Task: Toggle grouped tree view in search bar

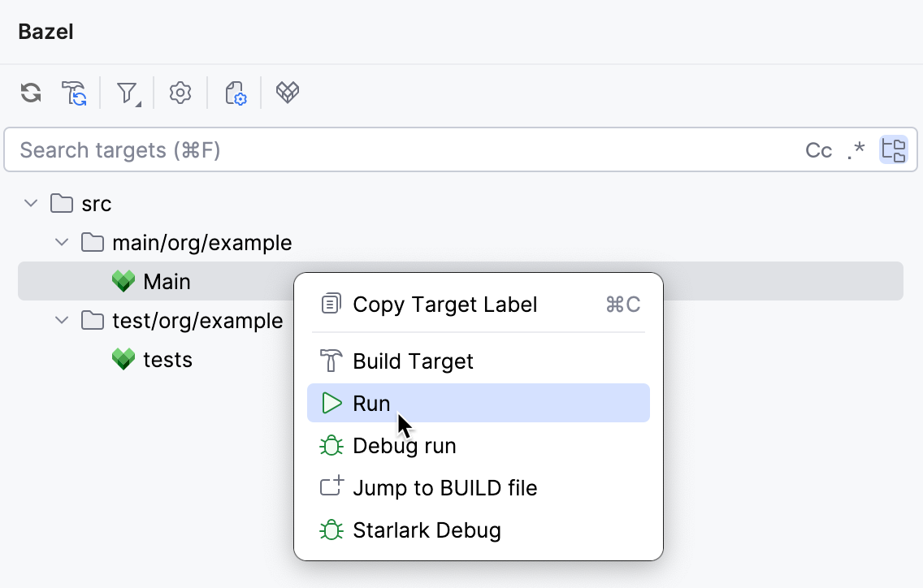Action: tap(893, 149)
